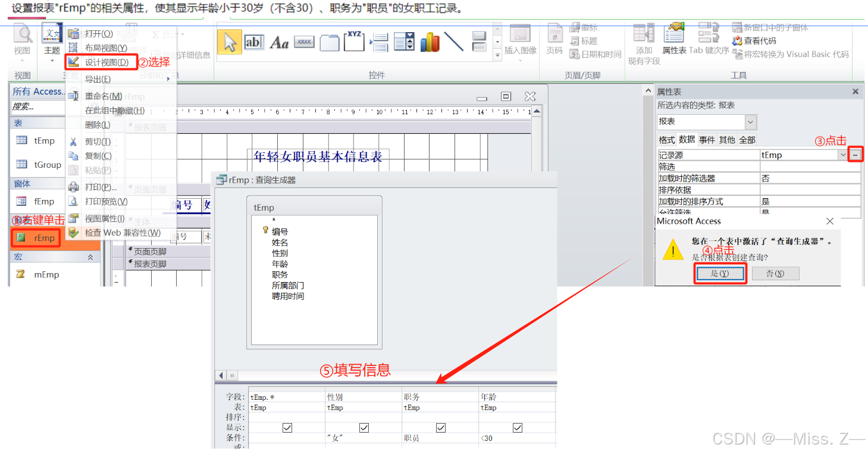Select the fEmp form in navigation pane

tap(36, 201)
